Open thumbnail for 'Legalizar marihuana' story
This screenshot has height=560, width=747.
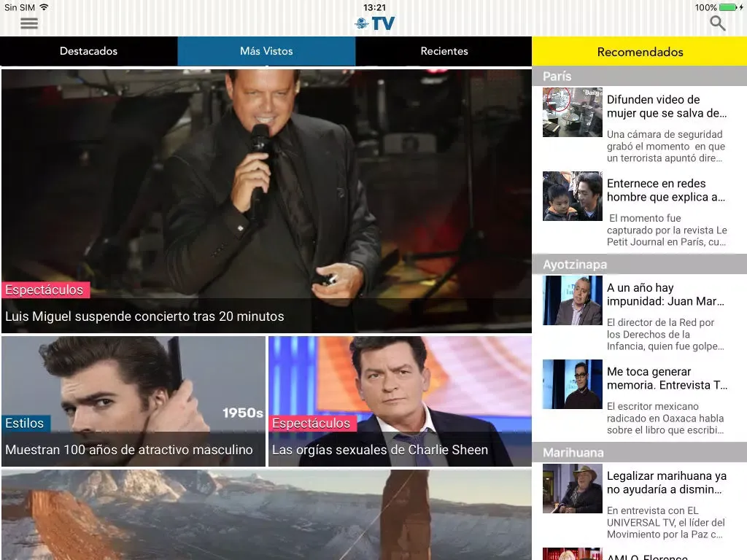572,489
